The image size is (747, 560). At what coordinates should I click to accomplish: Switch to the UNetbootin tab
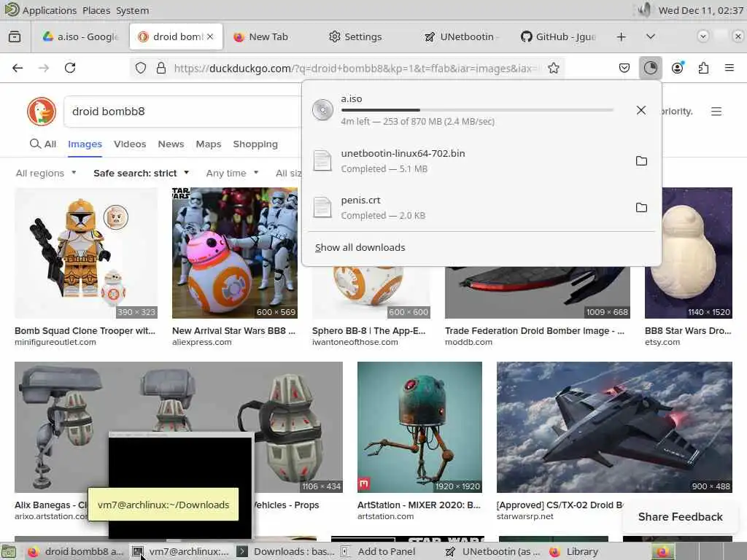pos(460,36)
